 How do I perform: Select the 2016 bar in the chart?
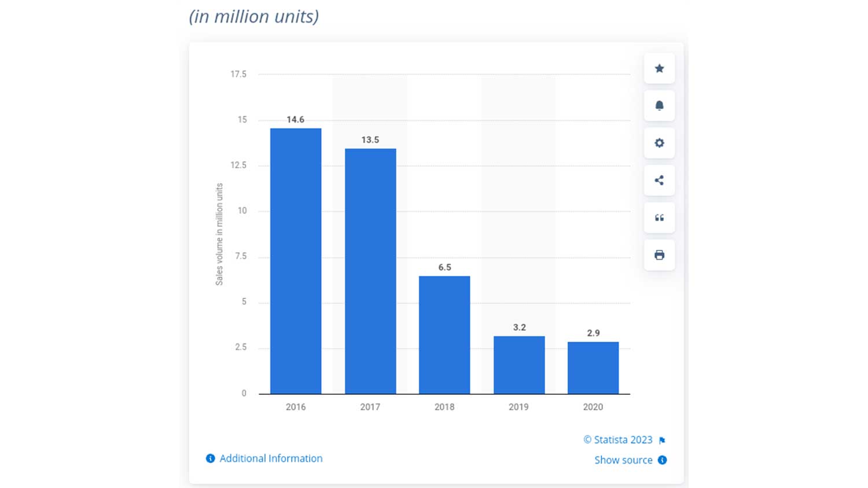coord(296,261)
